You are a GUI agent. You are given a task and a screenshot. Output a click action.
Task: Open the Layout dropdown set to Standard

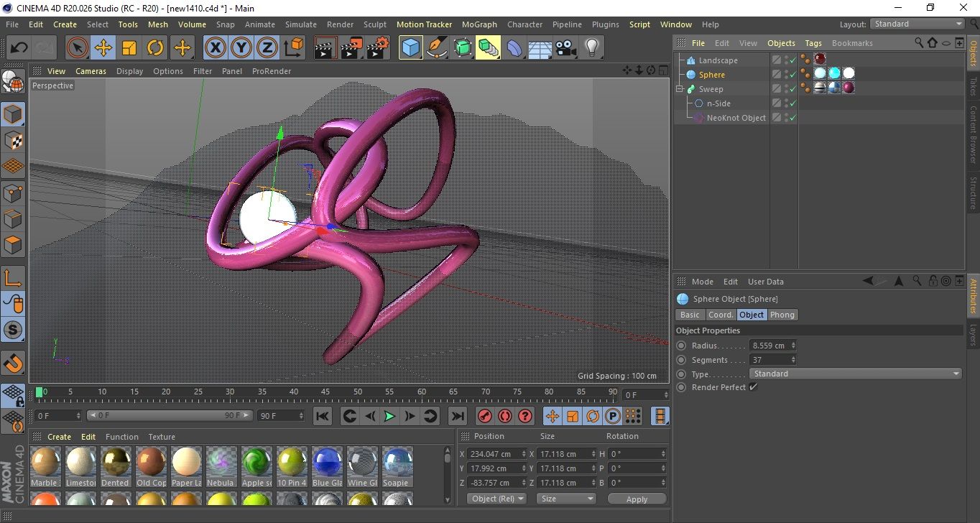[x=917, y=24]
